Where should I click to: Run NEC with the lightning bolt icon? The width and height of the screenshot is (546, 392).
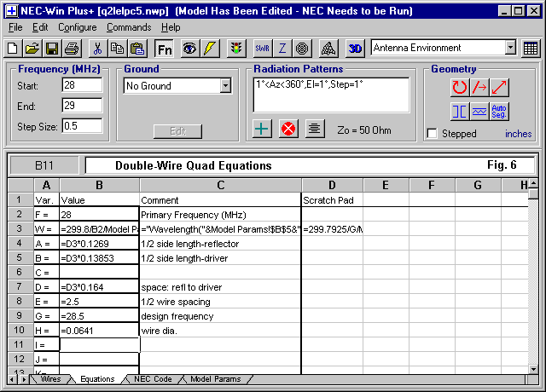(x=210, y=49)
